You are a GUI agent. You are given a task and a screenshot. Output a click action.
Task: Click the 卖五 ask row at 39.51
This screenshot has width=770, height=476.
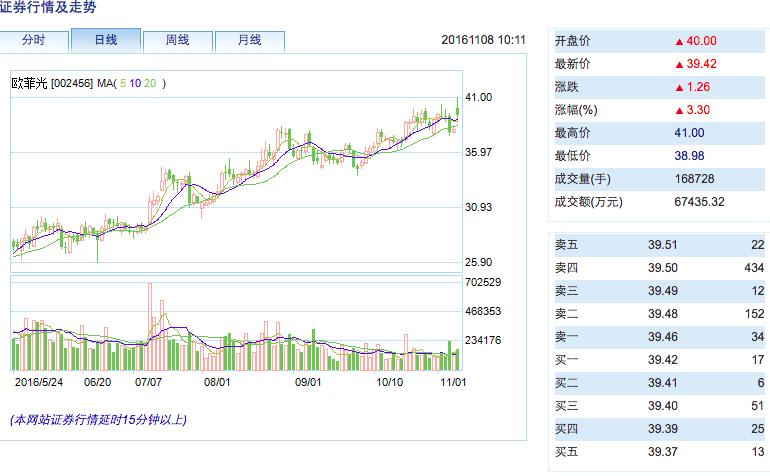[658, 245]
